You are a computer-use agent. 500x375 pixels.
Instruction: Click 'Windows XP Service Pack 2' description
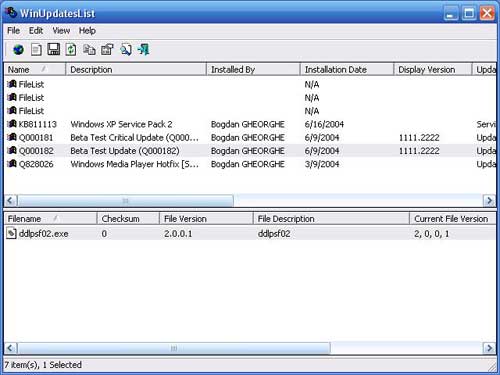121,124
